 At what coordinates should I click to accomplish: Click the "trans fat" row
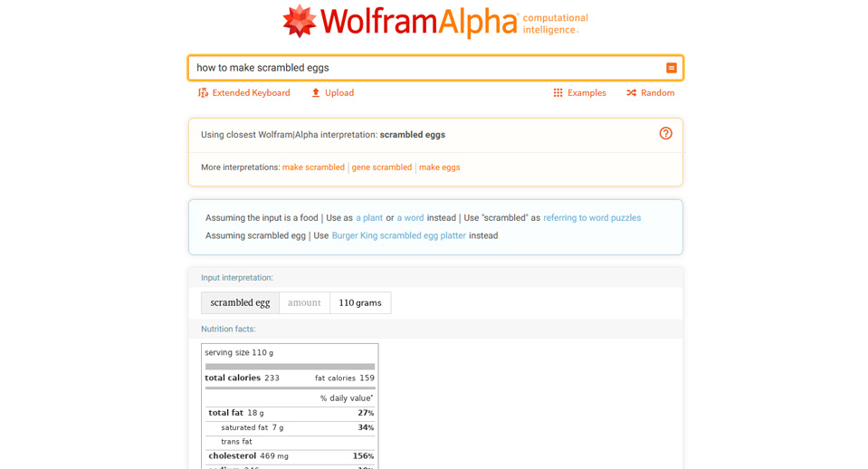[x=290, y=442]
